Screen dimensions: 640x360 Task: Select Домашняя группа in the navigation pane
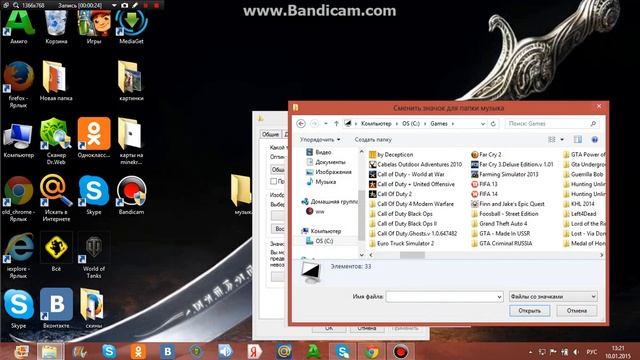330,202
